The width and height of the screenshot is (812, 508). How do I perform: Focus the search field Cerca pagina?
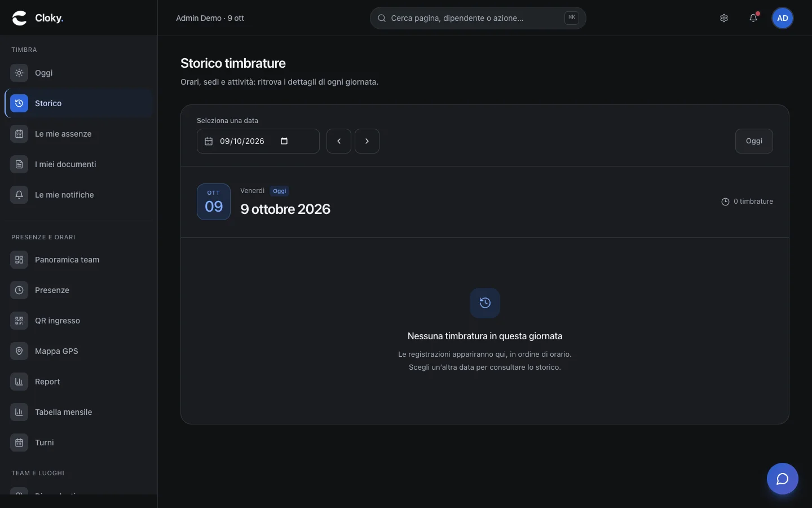click(478, 18)
